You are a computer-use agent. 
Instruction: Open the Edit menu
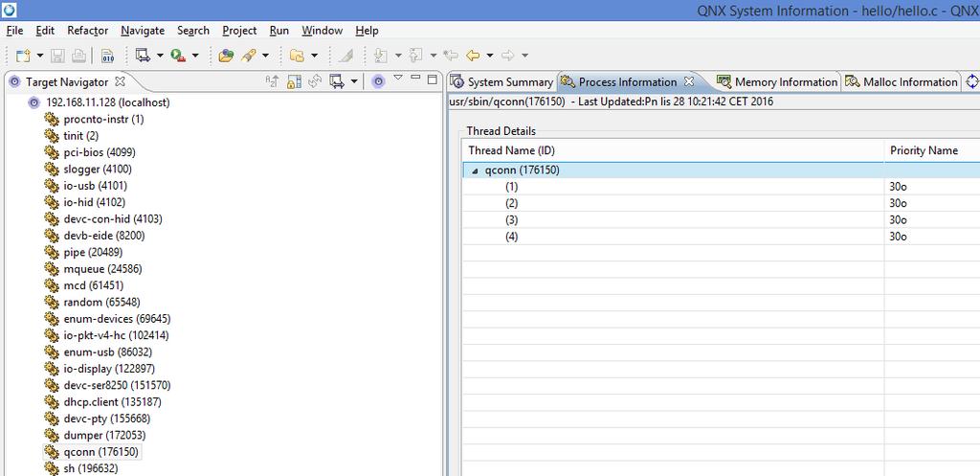point(45,30)
